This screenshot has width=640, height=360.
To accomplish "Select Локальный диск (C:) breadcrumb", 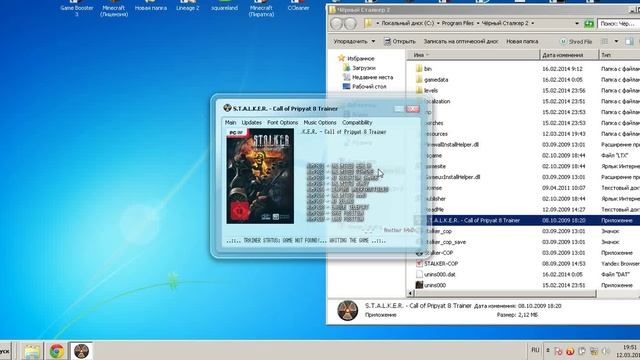I will coord(407,23).
